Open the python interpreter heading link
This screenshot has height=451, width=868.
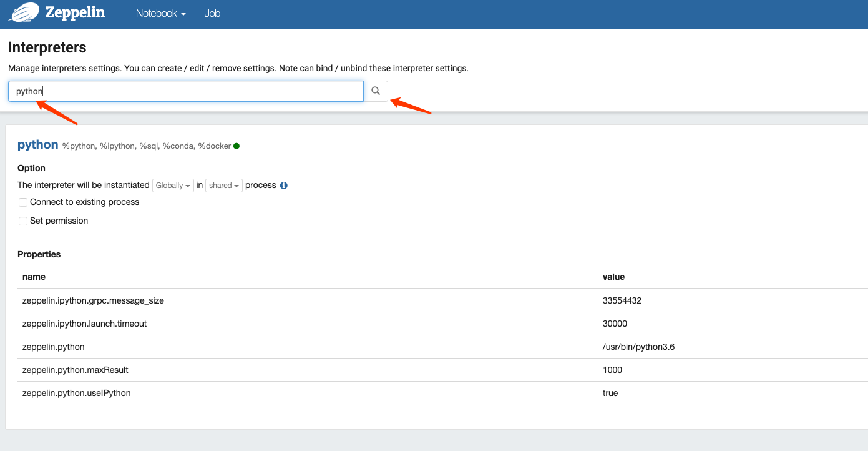coord(37,145)
